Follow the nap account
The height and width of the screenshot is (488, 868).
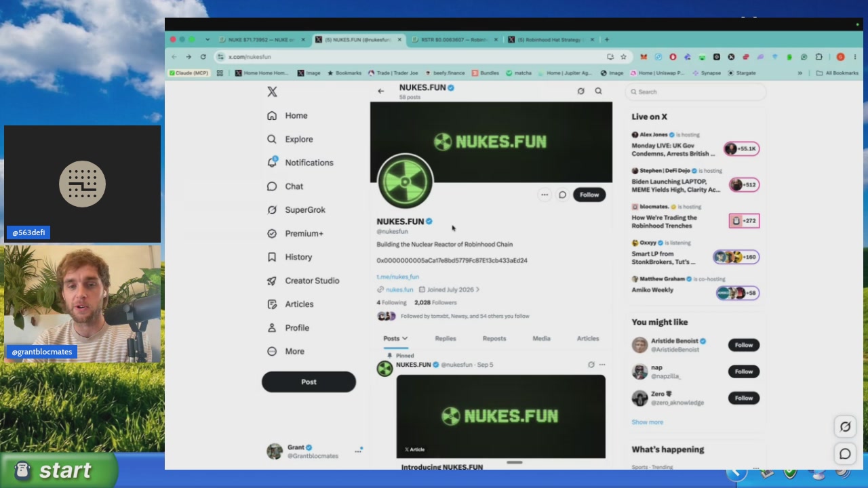(744, 371)
